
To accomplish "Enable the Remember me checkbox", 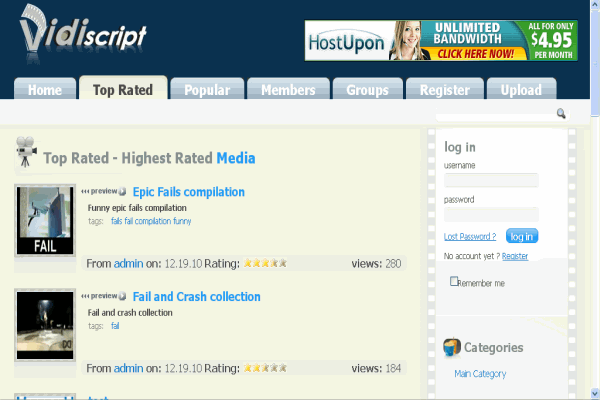I will 454,282.
